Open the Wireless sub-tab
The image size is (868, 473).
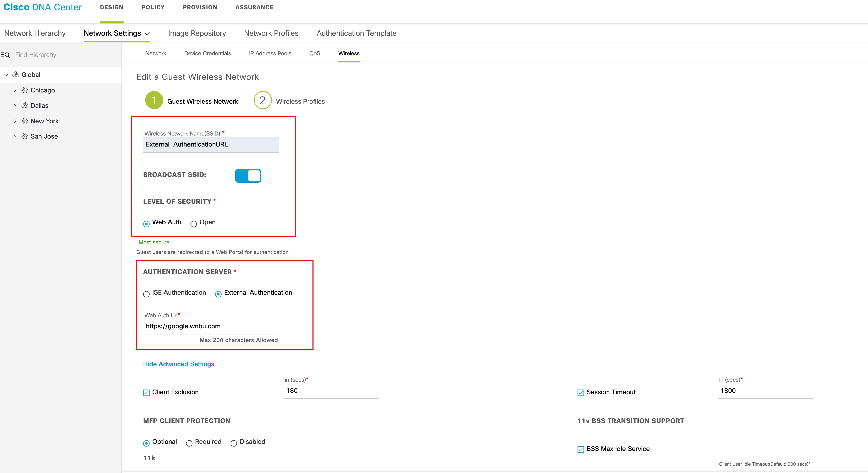click(x=349, y=53)
